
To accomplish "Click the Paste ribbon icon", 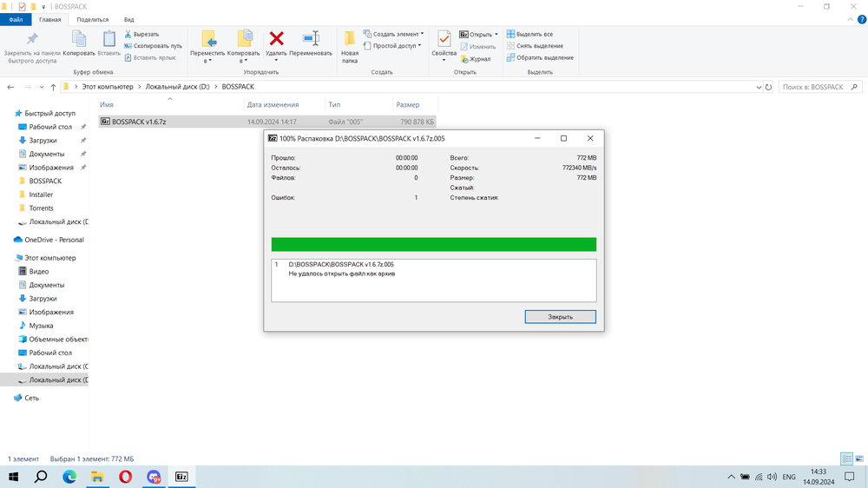I will [109, 39].
